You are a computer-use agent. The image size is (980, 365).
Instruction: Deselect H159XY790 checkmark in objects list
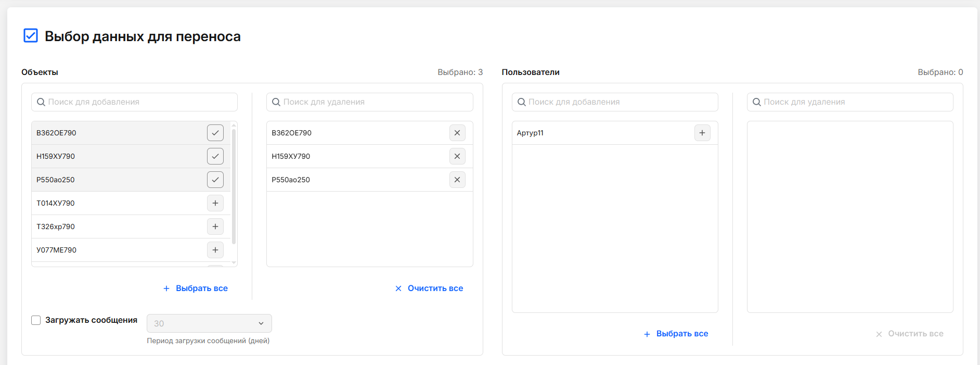click(215, 156)
